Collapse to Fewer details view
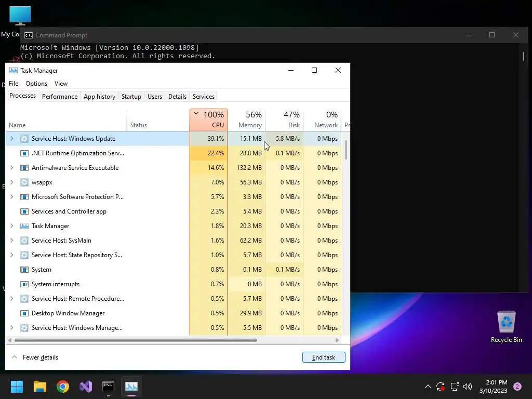The image size is (532, 399). point(35,357)
